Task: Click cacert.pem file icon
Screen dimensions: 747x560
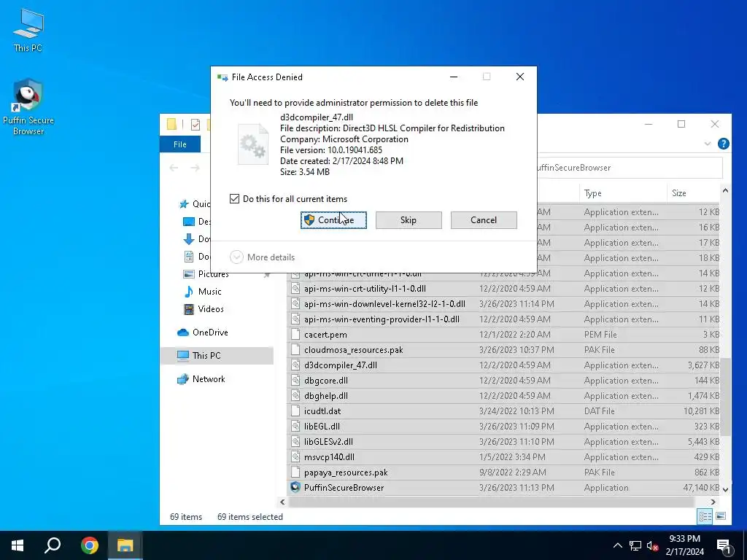Action: 295,335
